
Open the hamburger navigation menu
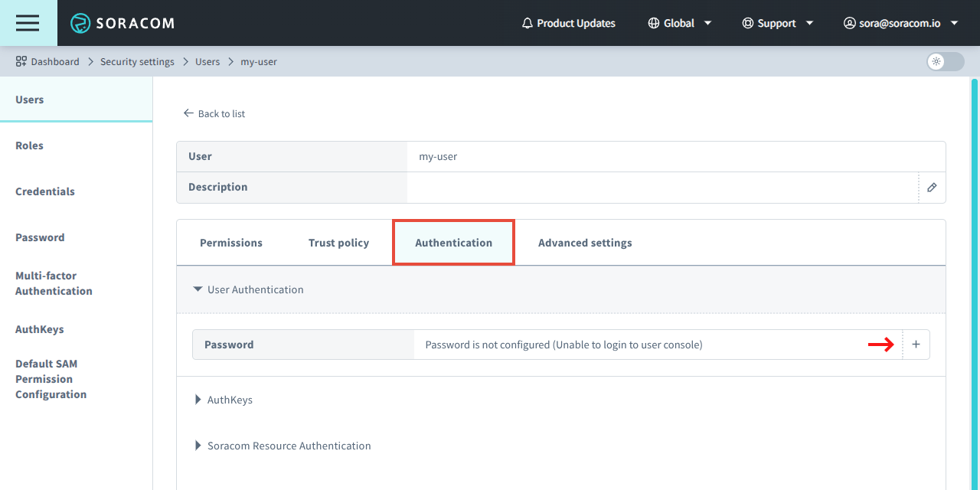pyautogui.click(x=27, y=23)
